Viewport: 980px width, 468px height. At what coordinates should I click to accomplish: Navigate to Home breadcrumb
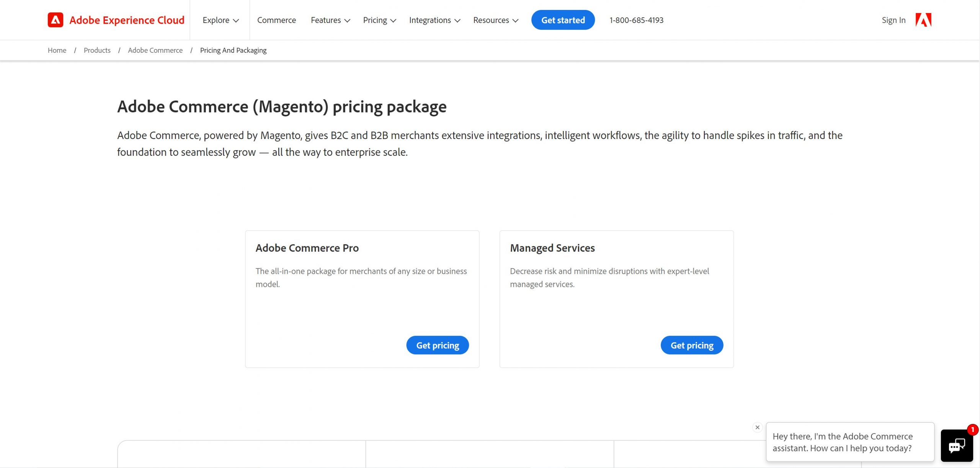[57, 50]
